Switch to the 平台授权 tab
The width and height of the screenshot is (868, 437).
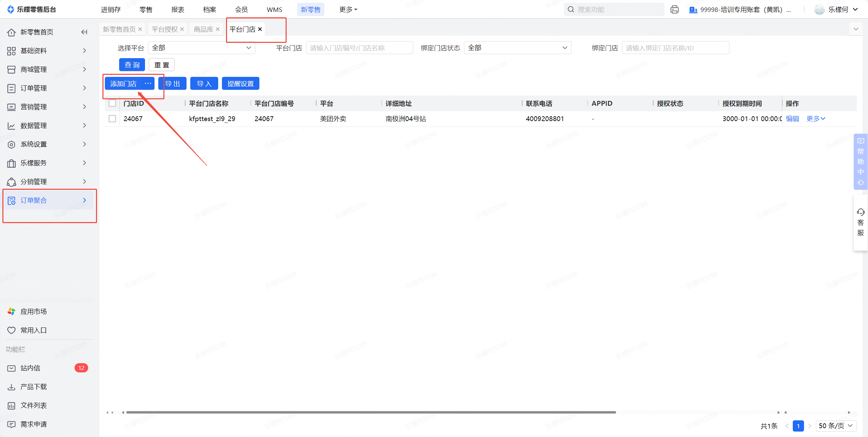[165, 29]
